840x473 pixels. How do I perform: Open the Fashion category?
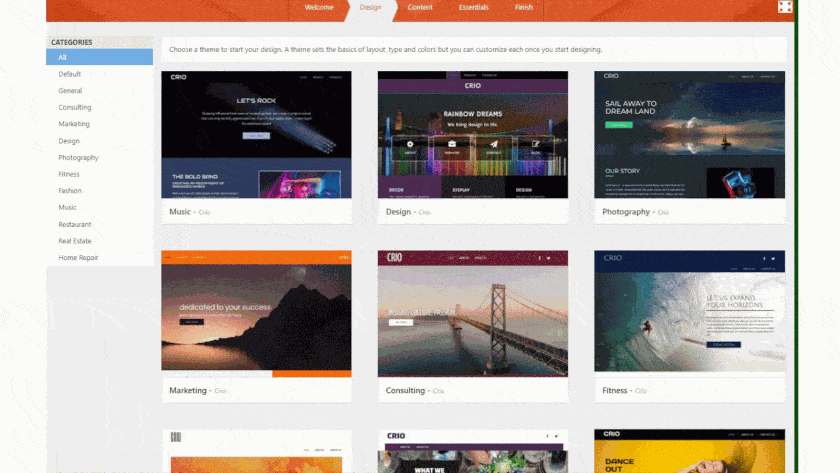click(x=70, y=191)
